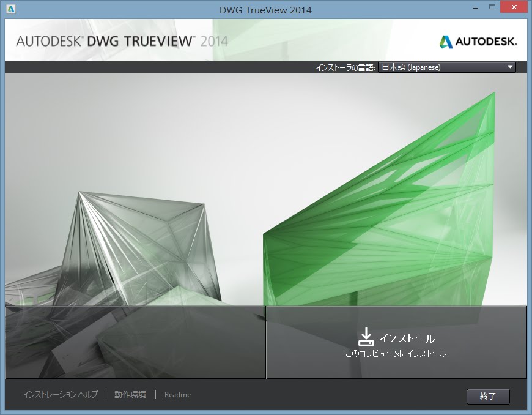Open the installer language dropdown
Screen dimensions: 532x415
447,67
